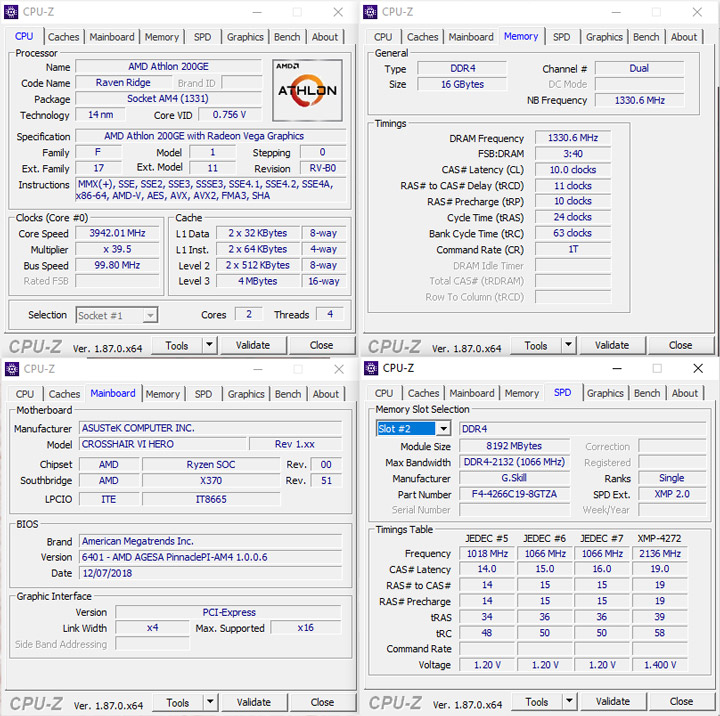Click the BIOS version 6401 AGESA field
The image size is (720, 716).
[x=211, y=557]
